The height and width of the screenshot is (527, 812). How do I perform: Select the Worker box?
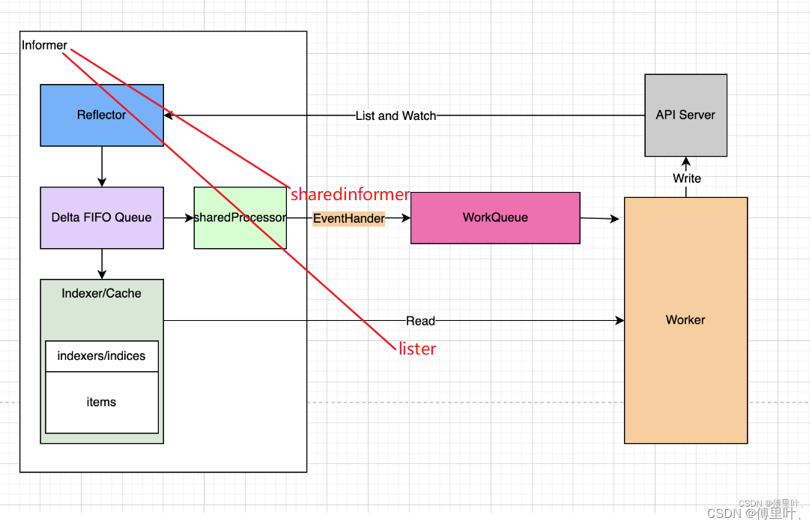click(x=685, y=320)
